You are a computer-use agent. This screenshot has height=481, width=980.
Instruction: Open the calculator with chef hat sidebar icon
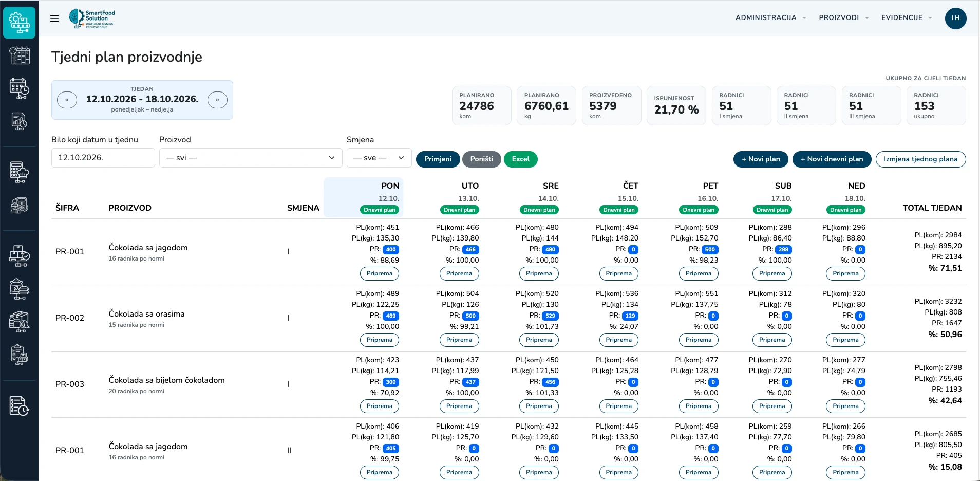(20, 172)
